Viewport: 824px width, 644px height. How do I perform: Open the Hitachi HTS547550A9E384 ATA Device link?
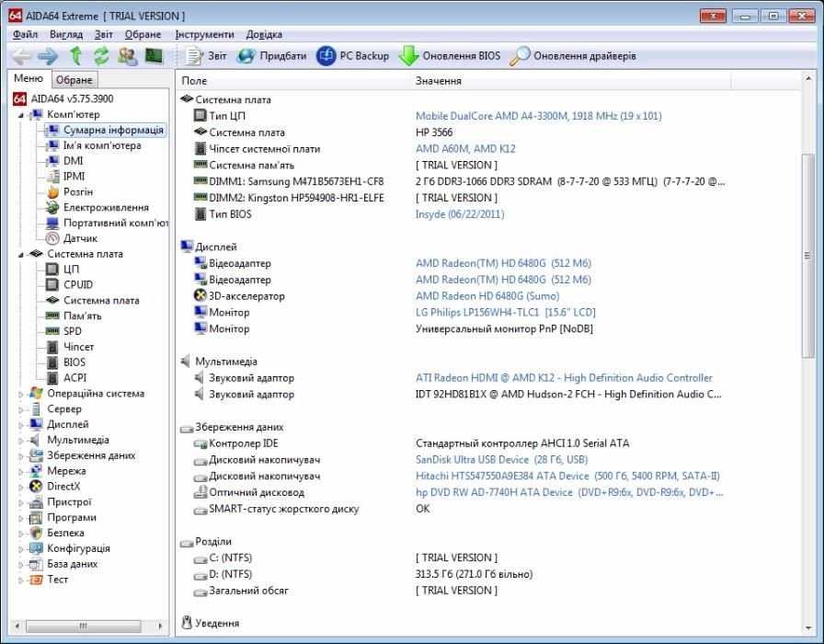pyautogui.click(x=567, y=476)
